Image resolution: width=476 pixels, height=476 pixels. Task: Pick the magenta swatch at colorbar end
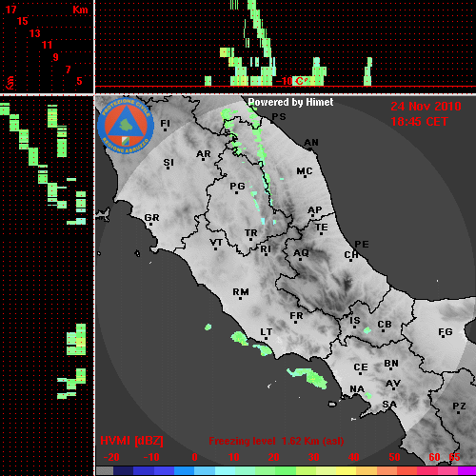tap(466, 470)
